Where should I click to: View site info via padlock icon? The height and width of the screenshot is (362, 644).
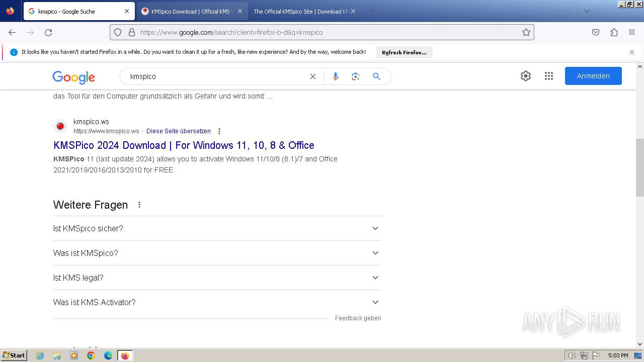(132, 32)
